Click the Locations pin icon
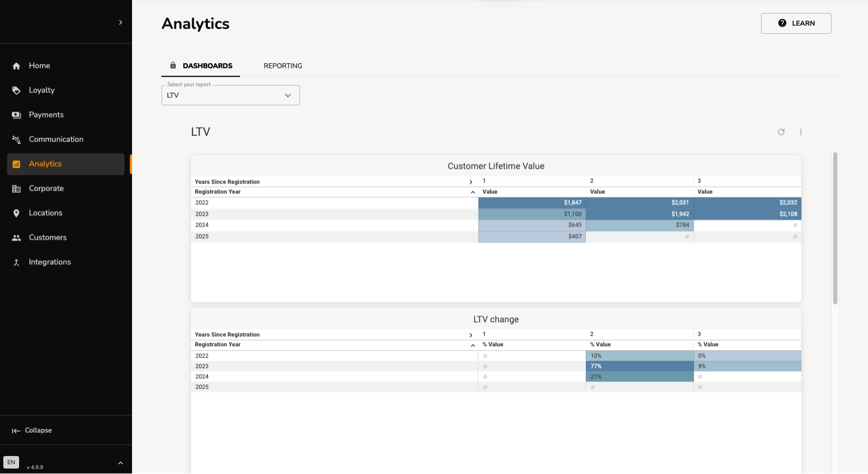The width and height of the screenshot is (868, 474). (16, 214)
